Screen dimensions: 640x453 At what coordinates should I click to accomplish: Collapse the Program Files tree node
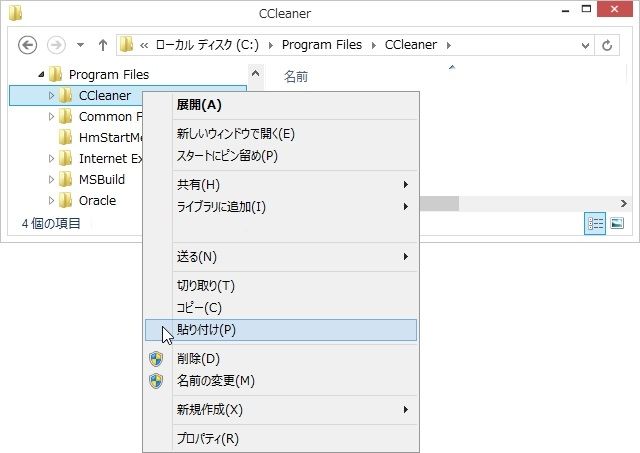pyautogui.click(x=41, y=75)
